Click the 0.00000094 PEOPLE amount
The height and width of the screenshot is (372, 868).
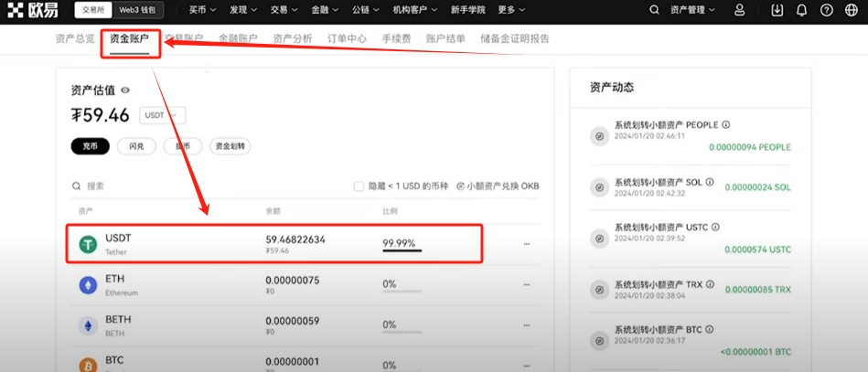pos(749,147)
